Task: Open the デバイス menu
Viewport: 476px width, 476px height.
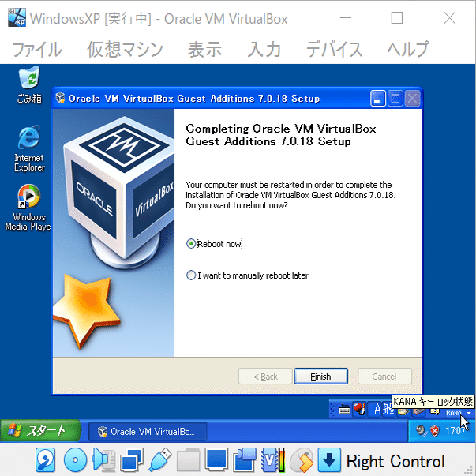Action: tap(334, 50)
